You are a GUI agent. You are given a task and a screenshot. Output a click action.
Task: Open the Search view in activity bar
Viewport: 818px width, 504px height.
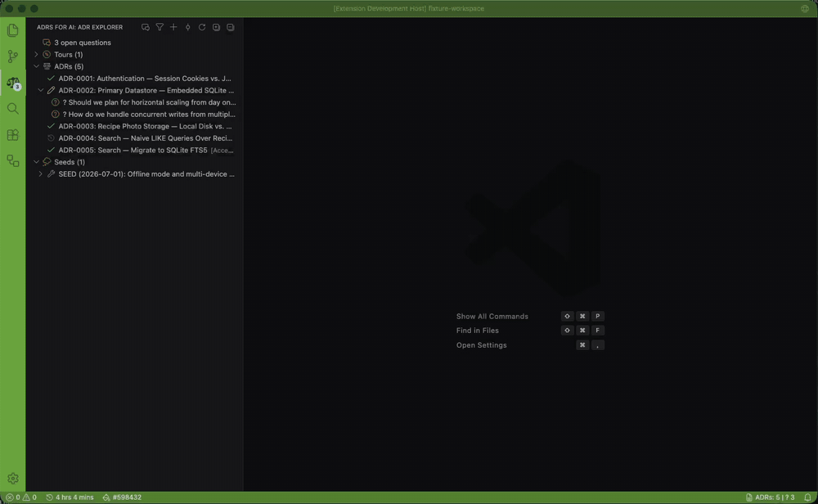pos(12,109)
